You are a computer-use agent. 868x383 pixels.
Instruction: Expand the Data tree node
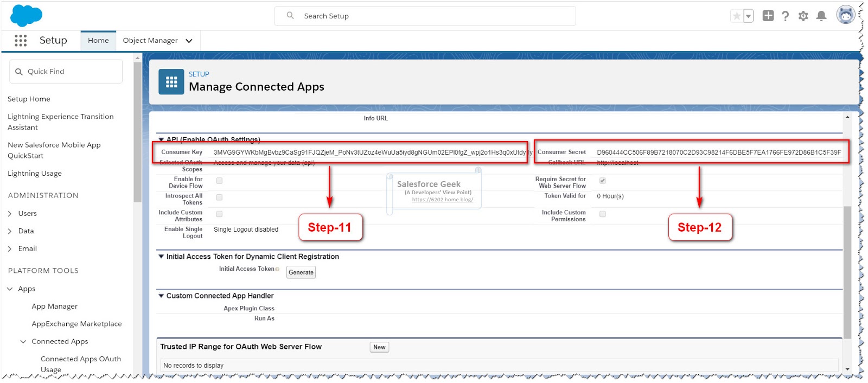10,231
